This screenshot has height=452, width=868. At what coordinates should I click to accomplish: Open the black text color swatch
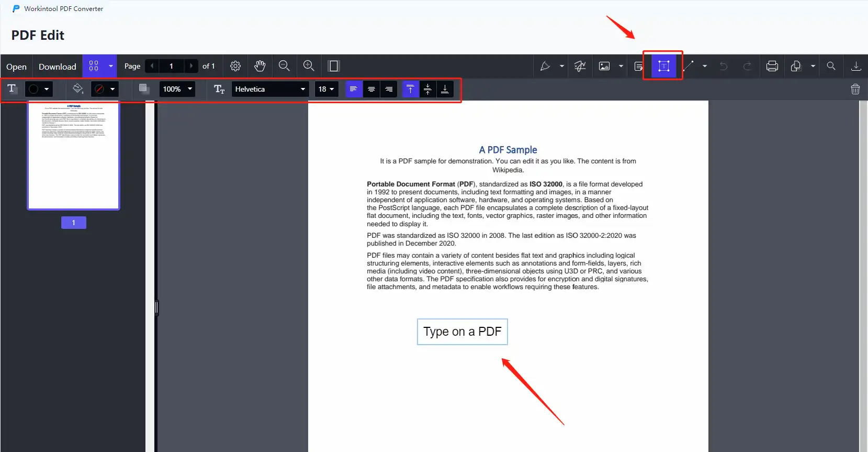[x=39, y=89]
